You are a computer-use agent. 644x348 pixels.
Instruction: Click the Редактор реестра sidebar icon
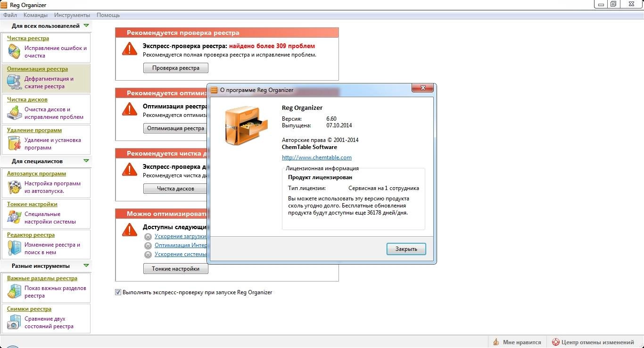point(14,248)
